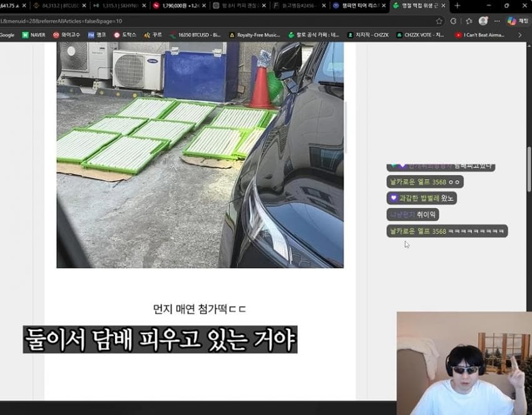This screenshot has width=532, height=415.
Task: Open the Google bookmark
Action: [x=7, y=35]
